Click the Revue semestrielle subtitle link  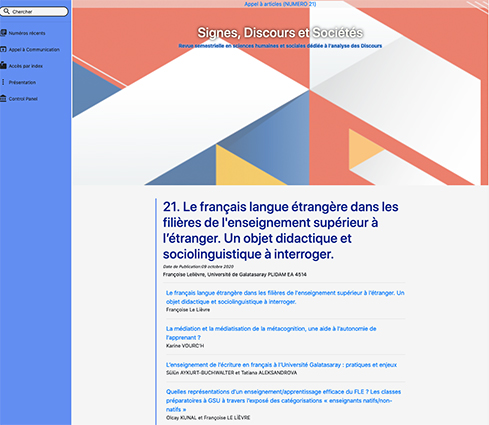pyautogui.click(x=280, y=46)
